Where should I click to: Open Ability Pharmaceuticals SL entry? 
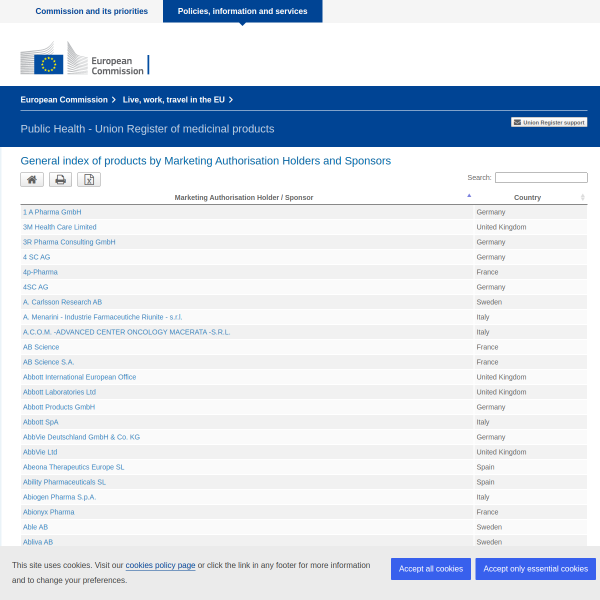[64, 482]
